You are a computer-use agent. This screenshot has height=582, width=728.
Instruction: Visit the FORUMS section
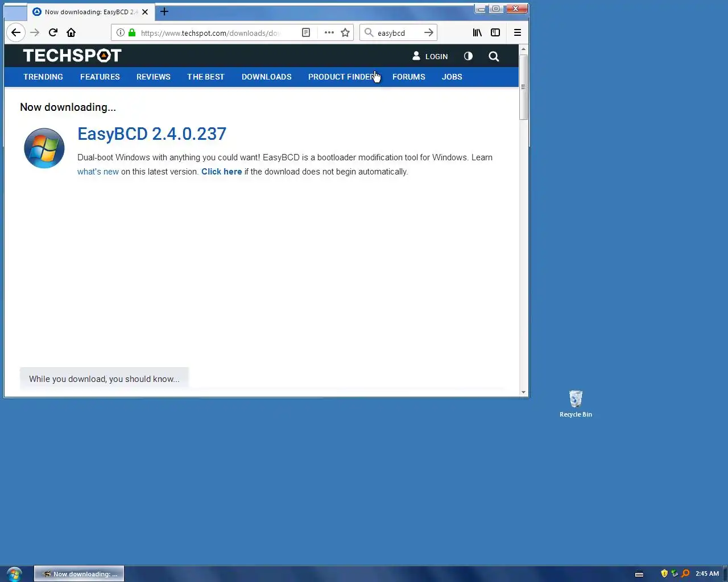tap(409, 77)
